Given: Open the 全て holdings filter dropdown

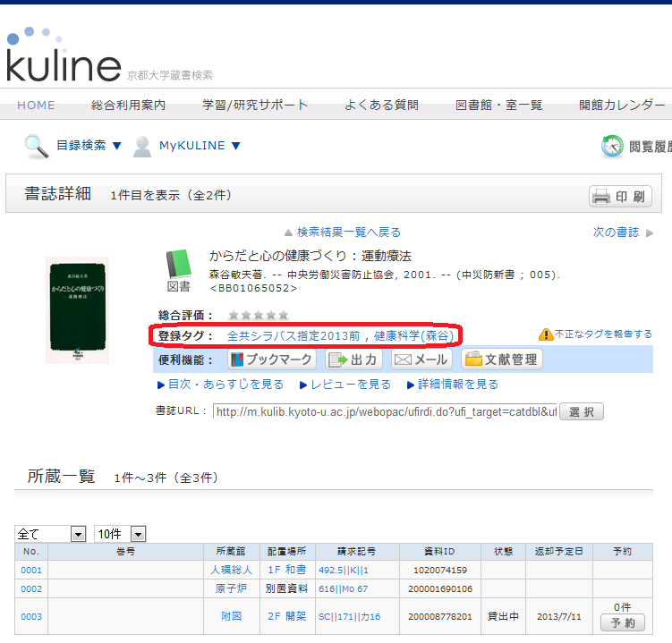Looking at the screenshot, I should tap(50, 534).
